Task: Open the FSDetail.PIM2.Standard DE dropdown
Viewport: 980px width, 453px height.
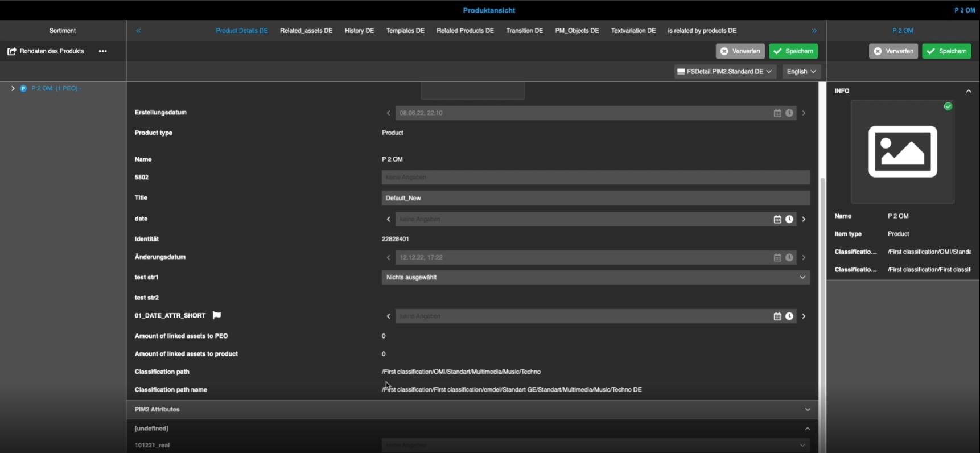Action: (724, 72)
